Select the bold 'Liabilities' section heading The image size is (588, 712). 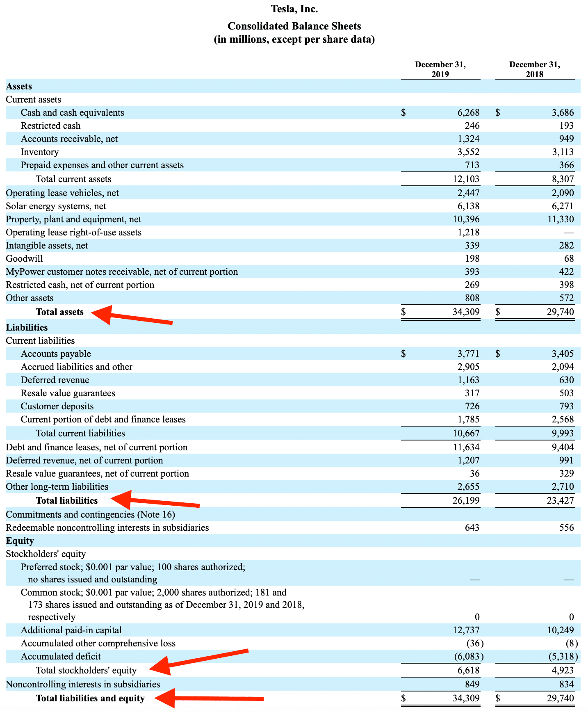(x=27, y=327)
